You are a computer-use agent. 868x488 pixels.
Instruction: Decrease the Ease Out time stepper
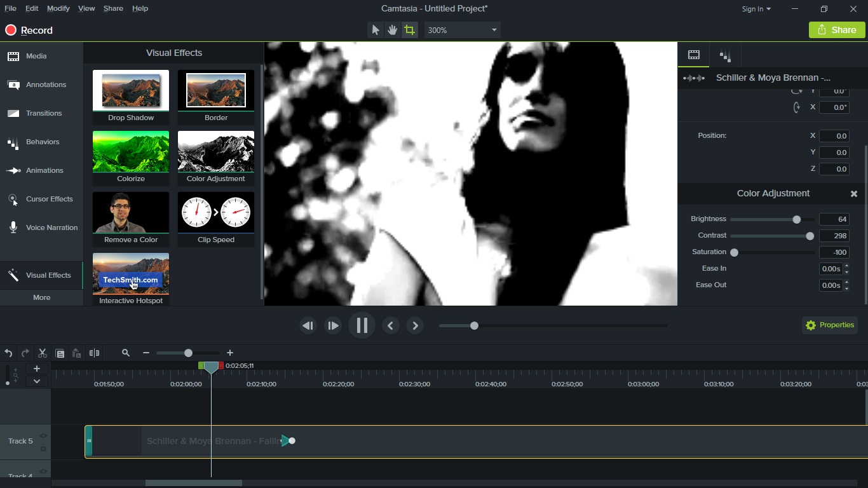tap(846, 288)
